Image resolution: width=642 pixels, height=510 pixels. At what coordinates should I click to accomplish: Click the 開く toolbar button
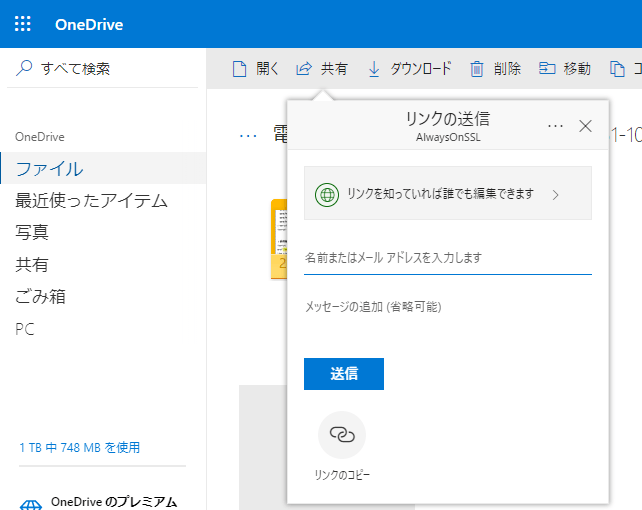255,68
